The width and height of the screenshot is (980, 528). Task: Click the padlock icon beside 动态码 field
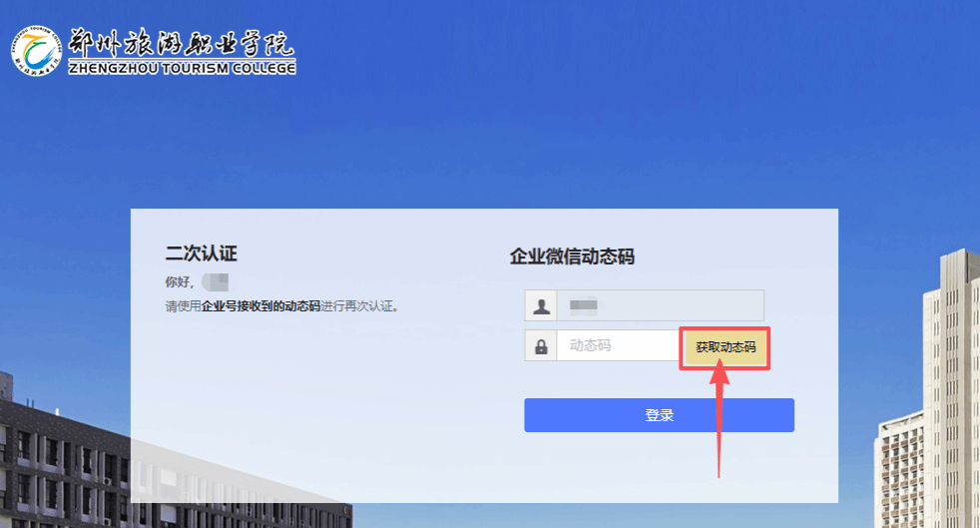pos(541,346)
